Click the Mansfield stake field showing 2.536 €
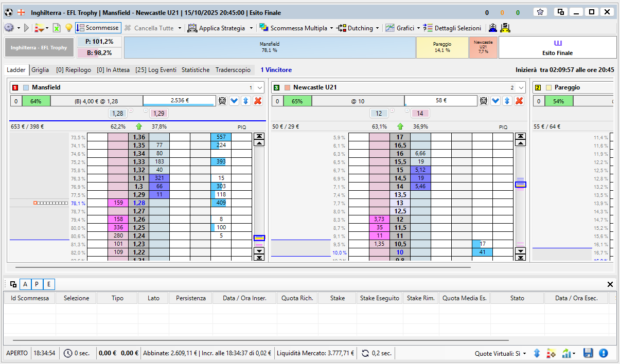Viewport: 620px width, 364px height. 179,101
